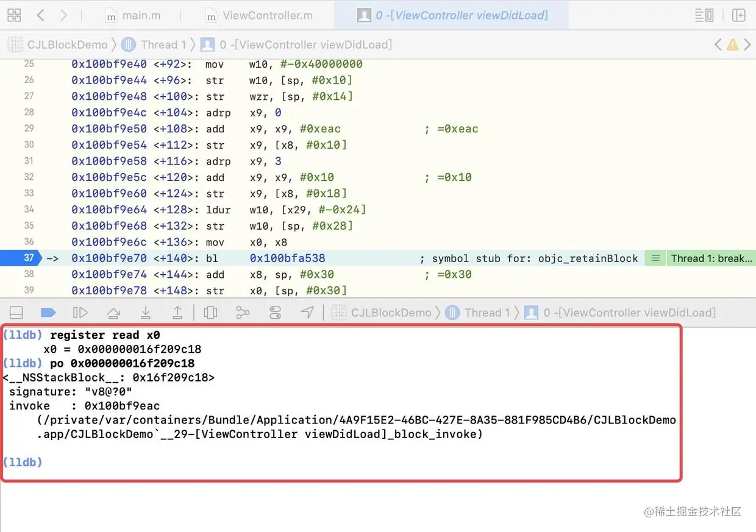Screen dimensions: 756x532
Task: Go back in editor history
Action: coord(41,15)
